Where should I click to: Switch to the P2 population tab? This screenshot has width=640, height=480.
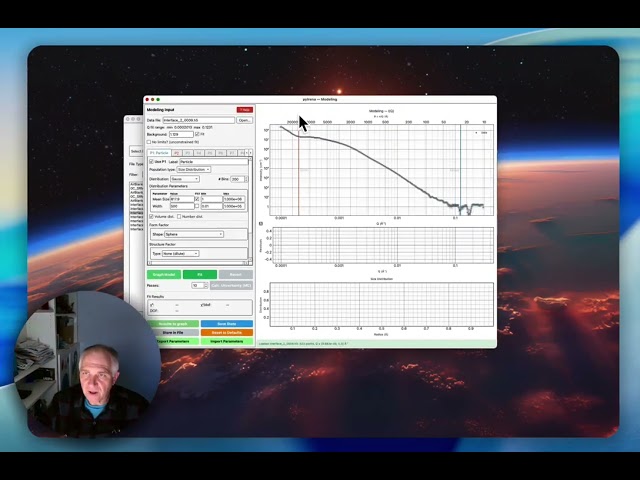pyautogui.click(x=176, y=153)
